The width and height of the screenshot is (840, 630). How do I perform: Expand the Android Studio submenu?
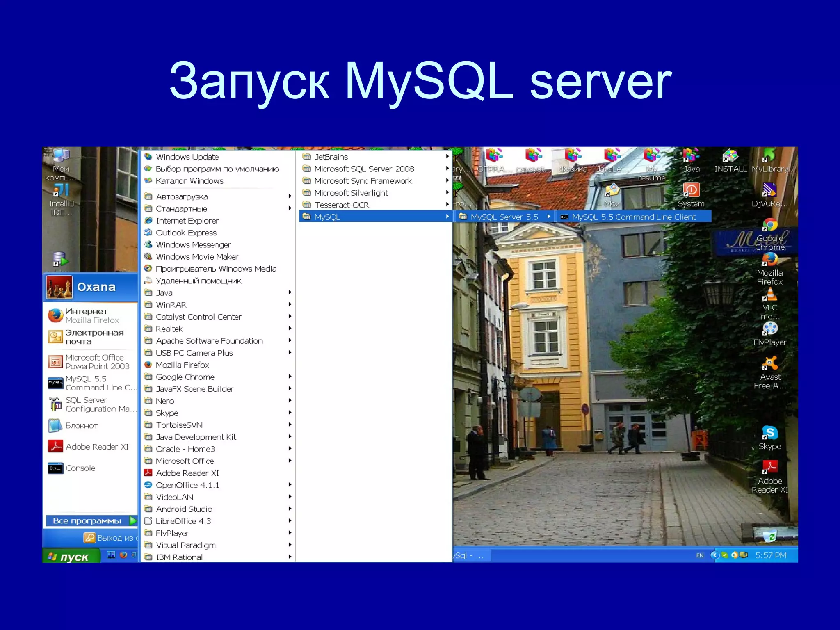point(218,509)
